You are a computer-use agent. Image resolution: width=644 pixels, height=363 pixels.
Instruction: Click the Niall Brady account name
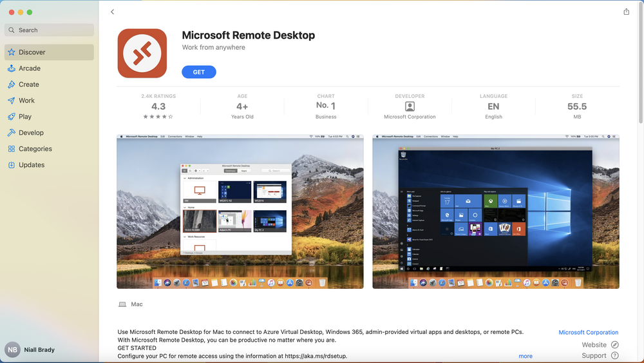[39, 350]
